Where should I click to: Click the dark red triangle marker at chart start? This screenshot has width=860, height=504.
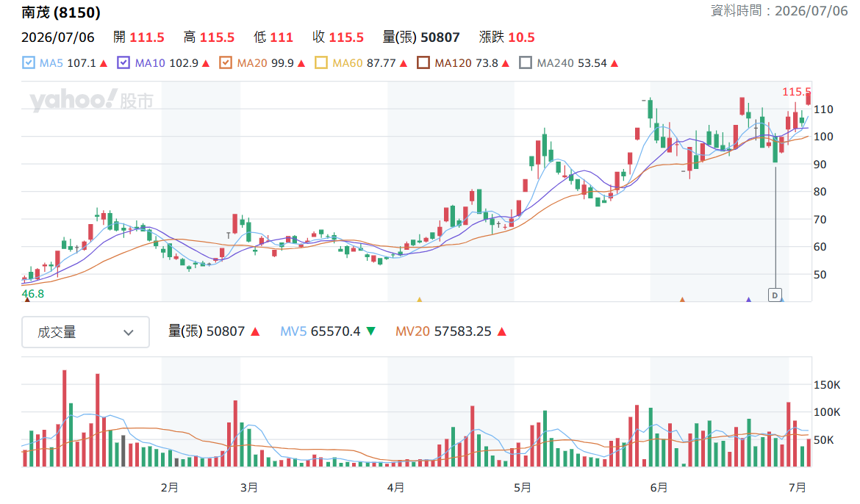coord(27,300)
